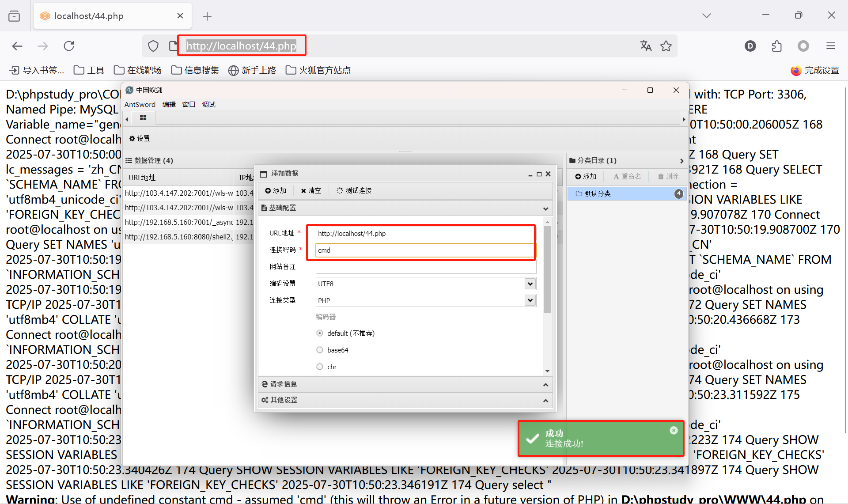Open the 编码设置 UTF8 dropdown
Screen dimensions: 848x504
530,284
